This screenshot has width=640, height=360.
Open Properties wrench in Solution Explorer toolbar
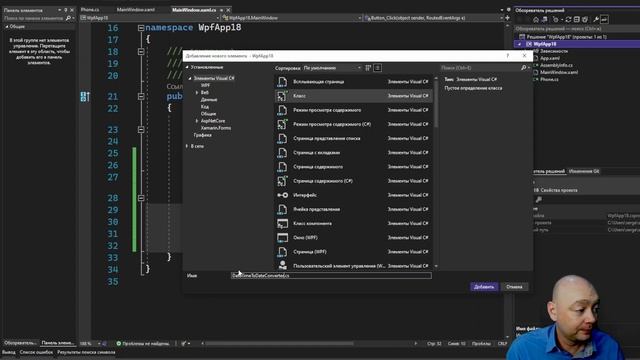[x=596, y=19]
